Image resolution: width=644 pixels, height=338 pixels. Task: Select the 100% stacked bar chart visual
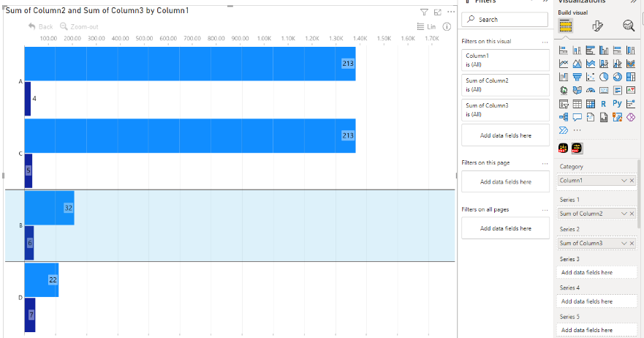617,50
